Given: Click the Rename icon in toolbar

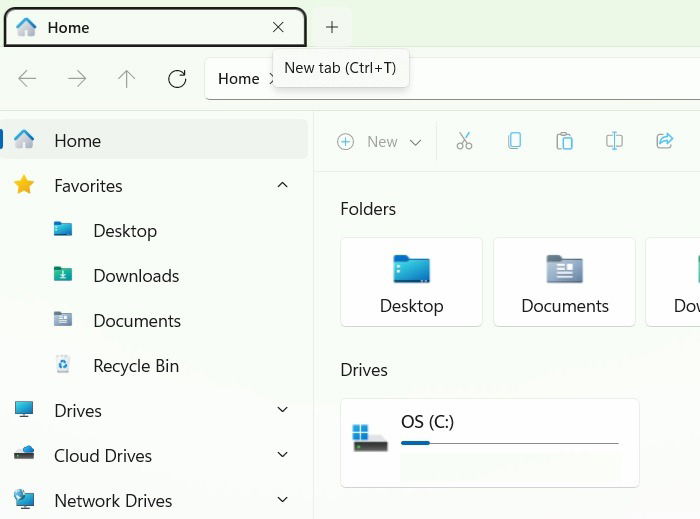Looking at the screenshot, I should 614,141.
